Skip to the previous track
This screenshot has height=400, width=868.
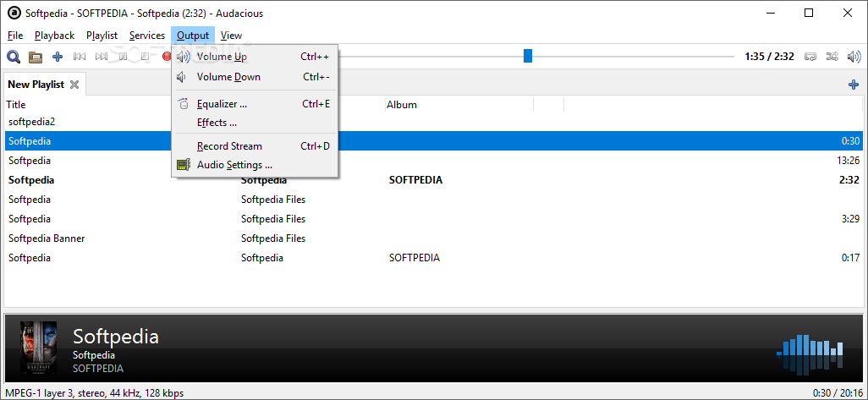[x=80, y=57]
